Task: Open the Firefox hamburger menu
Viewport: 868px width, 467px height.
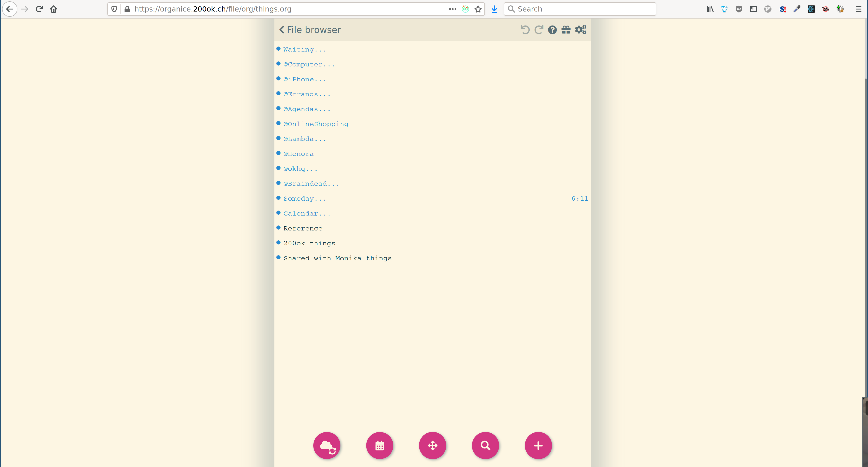Action: (858, 9)
